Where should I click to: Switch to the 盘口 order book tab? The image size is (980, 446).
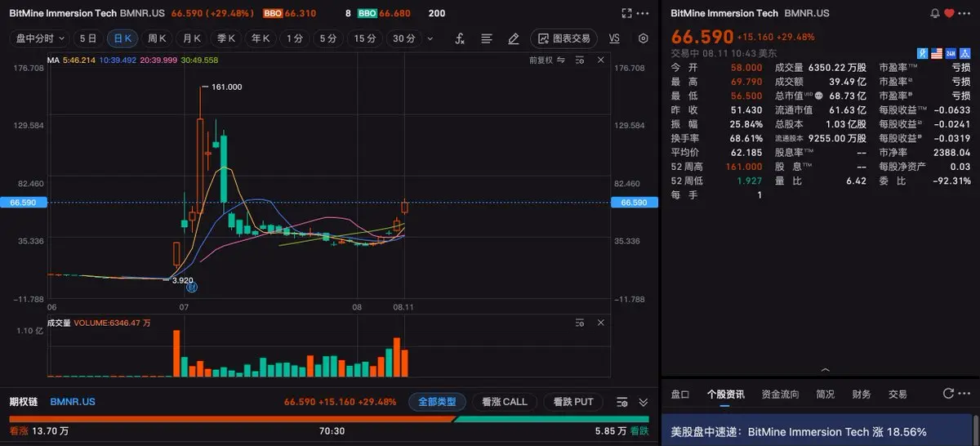(680, 395)
